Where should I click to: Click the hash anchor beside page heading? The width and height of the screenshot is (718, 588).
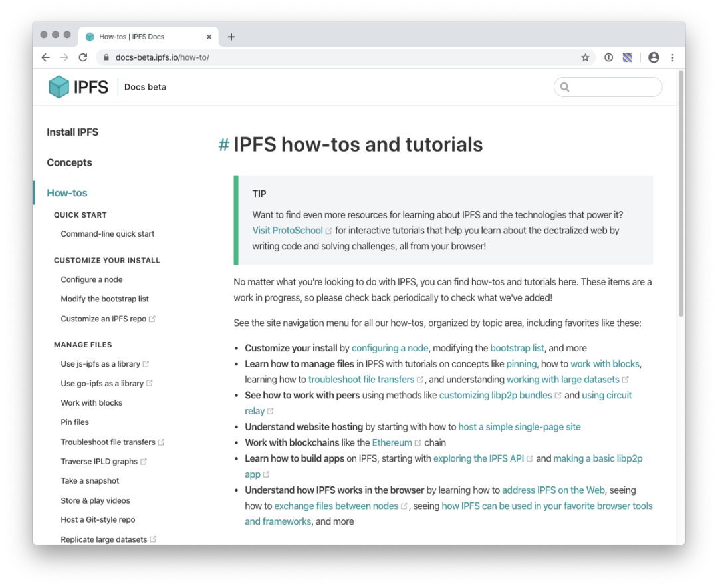224,145
